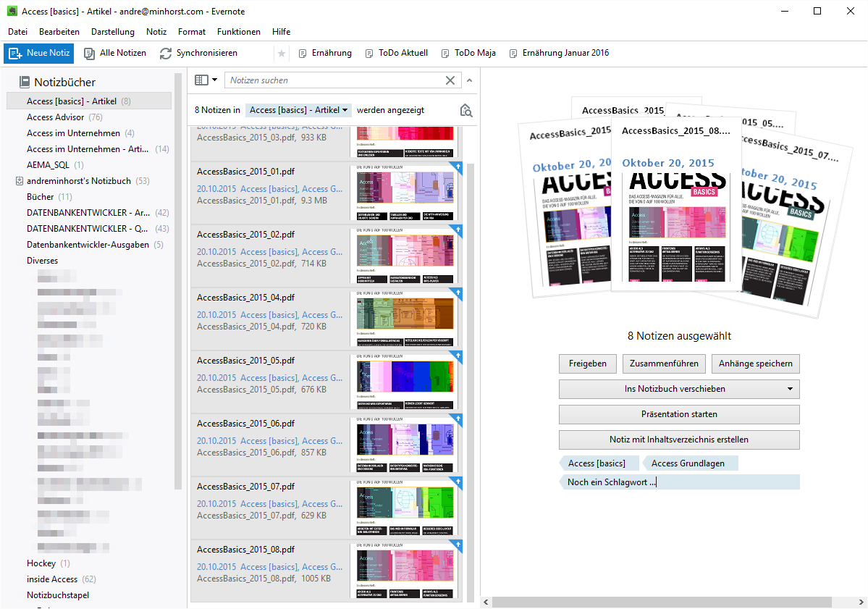Image resolution: width=868 pixels, height=609 pixels.
Task: Open the Hilfe menu
Action: tap(281, 32)
